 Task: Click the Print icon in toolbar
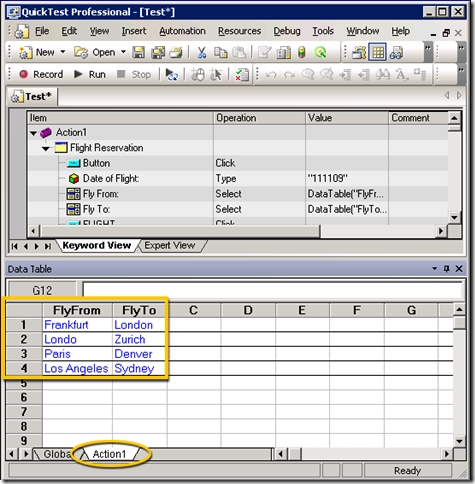pyautogui.click(x=176, y=52)
